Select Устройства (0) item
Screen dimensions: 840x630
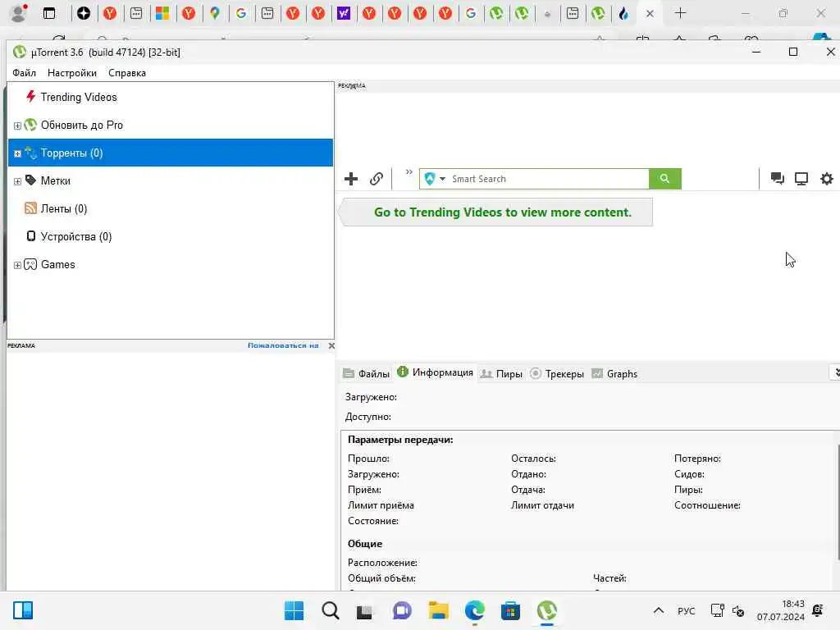pos(76,236)
